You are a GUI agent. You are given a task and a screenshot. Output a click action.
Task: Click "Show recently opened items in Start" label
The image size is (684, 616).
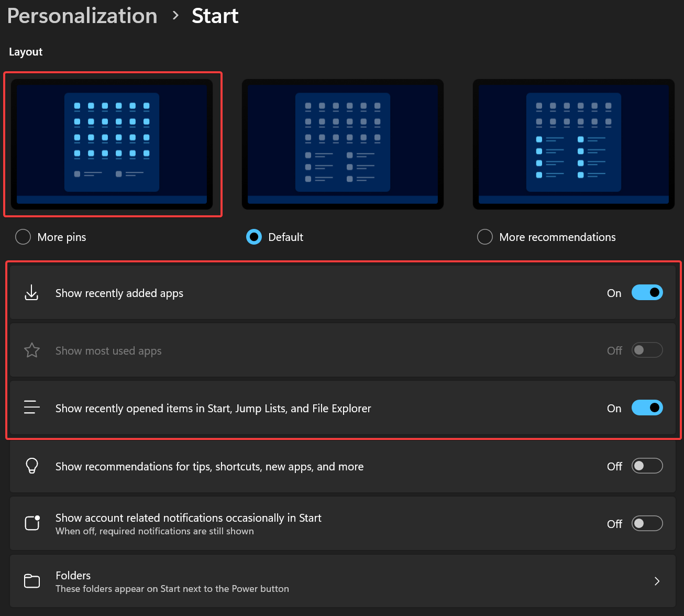click(x=213, y=409)
